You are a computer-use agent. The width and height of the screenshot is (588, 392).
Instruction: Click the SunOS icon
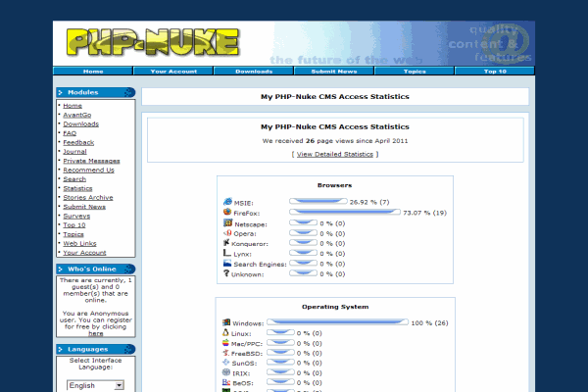click(225, 362)
